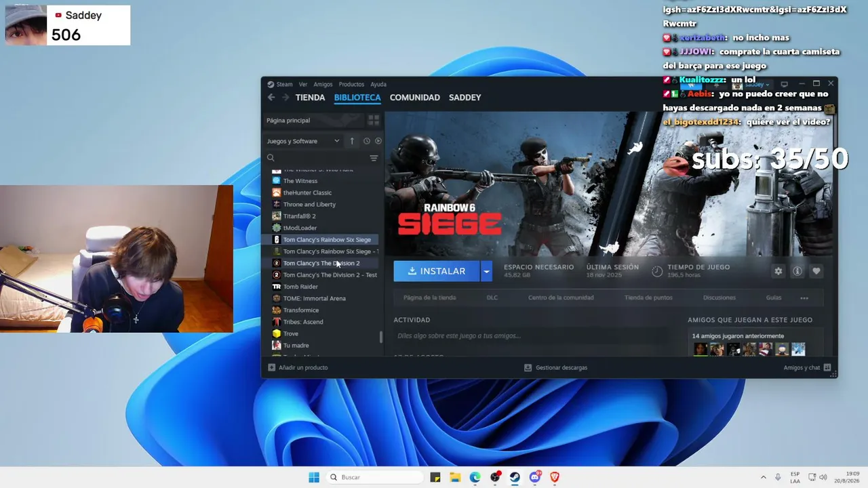Open Gestionar descargas
868x488 pixels.
[556, 367]
